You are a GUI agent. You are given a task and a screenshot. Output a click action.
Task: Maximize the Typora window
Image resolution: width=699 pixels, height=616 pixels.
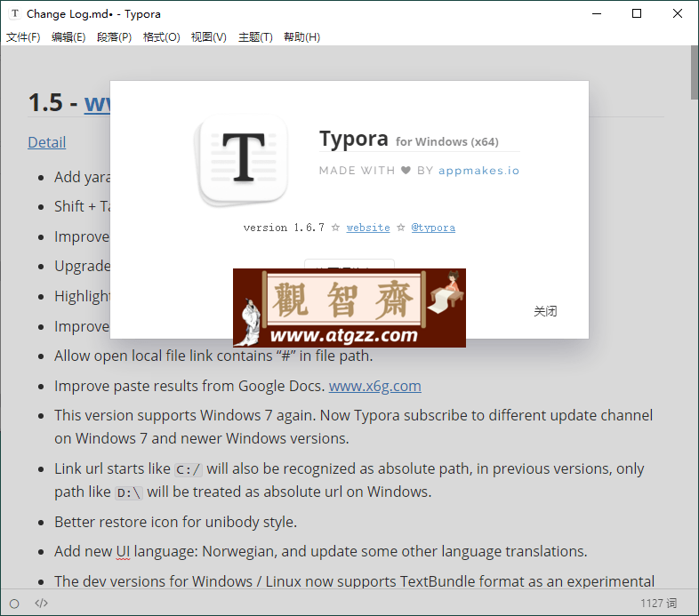tap(637, 14)
